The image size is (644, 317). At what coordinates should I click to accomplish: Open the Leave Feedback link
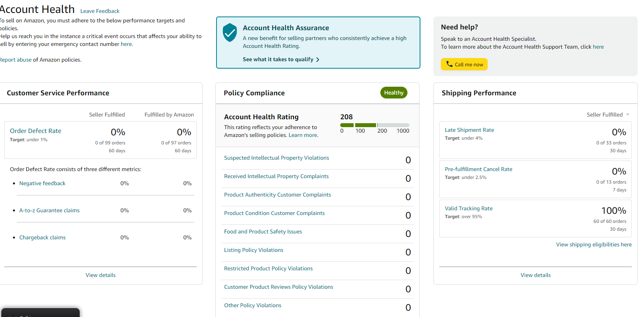(x=100, y=11)
